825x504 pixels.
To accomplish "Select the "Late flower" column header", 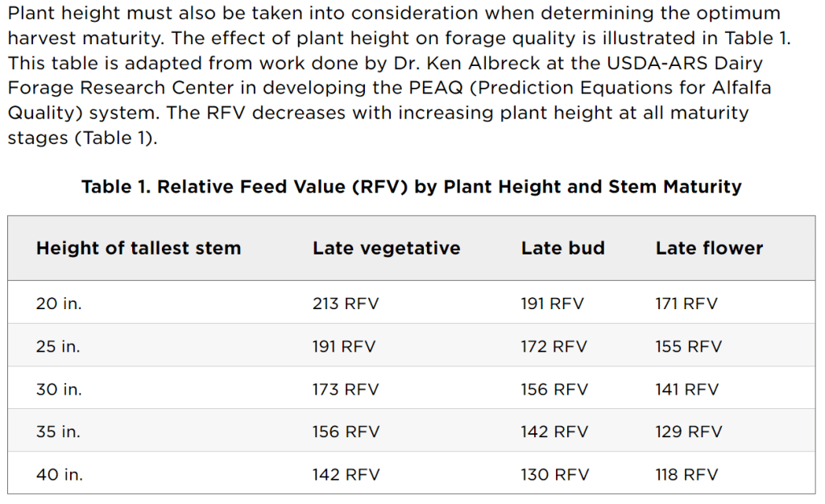I will [x=709, y=248].
